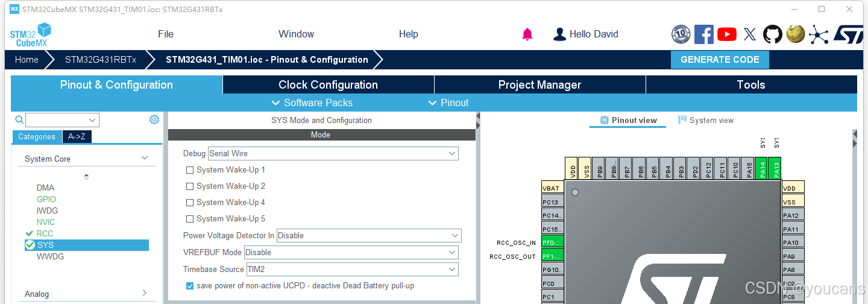Open Power Voltage Detector In dropdown
The height and width of the screenshot is (304, 868).
pos(369,235)
